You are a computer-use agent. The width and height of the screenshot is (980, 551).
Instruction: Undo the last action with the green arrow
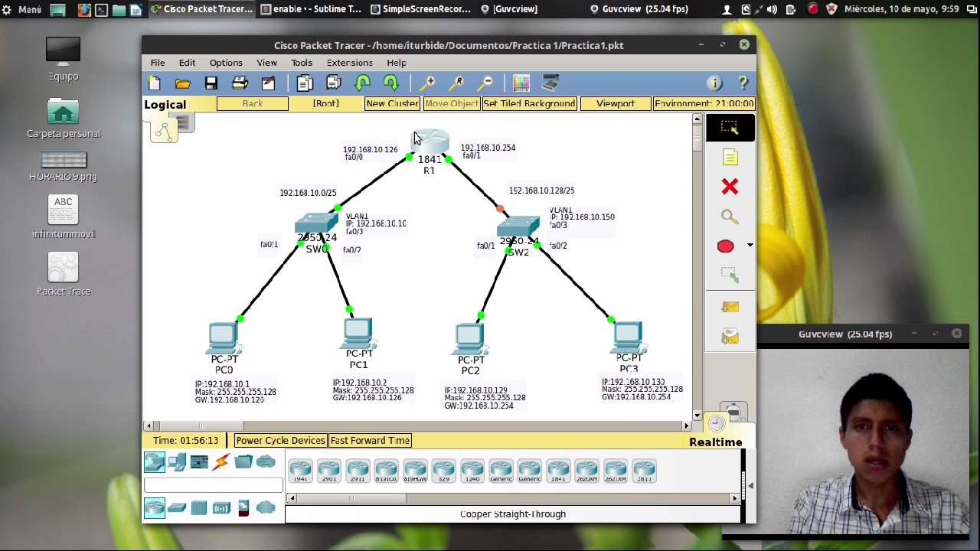tap(363, 83)
